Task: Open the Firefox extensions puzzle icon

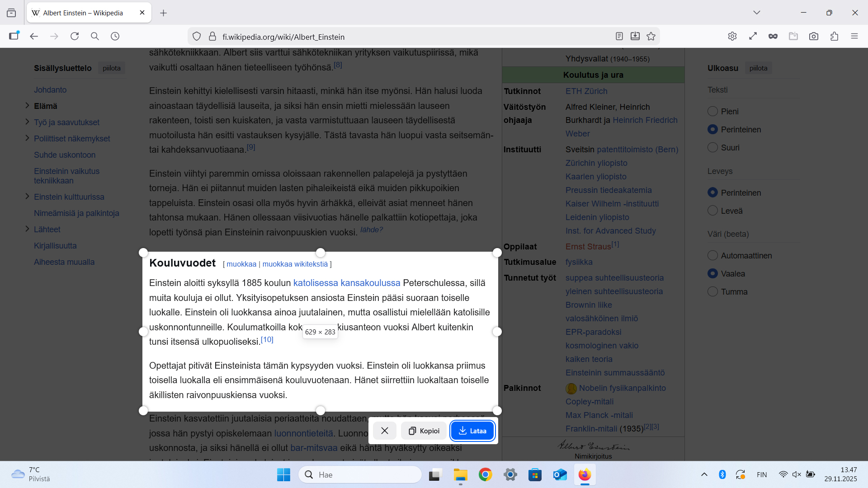Action: tap(834, 37)
